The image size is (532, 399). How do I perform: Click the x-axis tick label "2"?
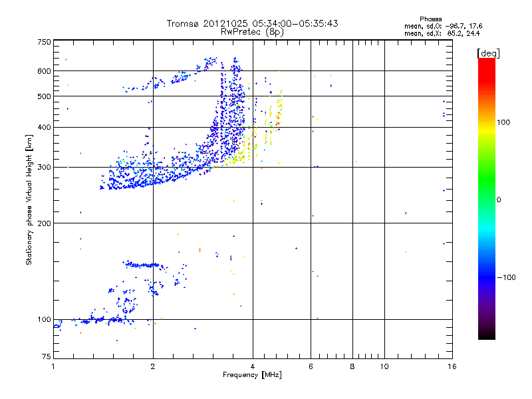(x=153, y=366)
